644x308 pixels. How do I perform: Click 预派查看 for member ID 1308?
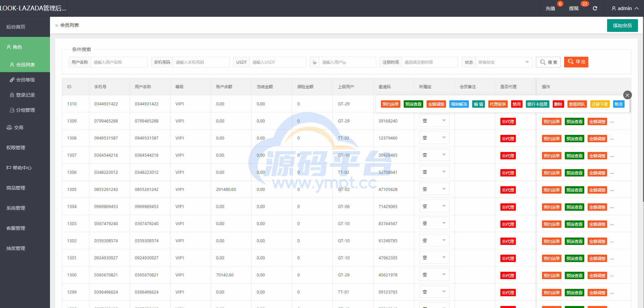(575, 139)
